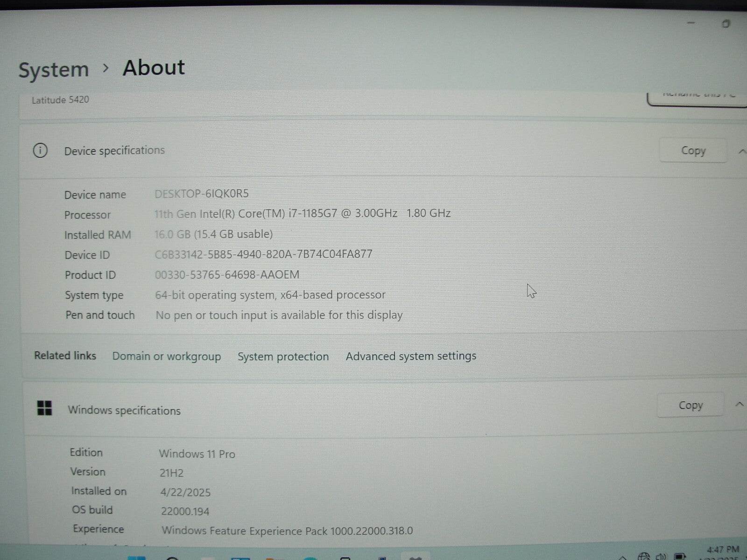The height and width of the screenshot is (560, 747).
Task: Click the Windows logo icon beside Windows specifications
Action: click(45, 407)
